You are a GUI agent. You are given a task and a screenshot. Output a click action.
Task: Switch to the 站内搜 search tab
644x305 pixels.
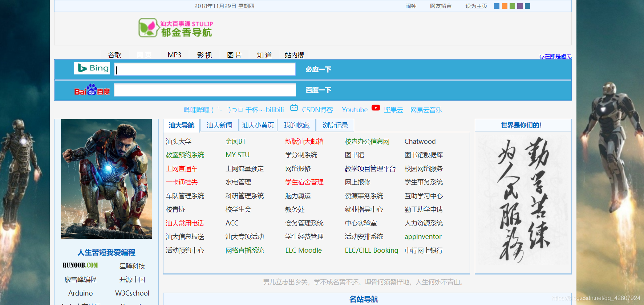(x=295, y=55)
